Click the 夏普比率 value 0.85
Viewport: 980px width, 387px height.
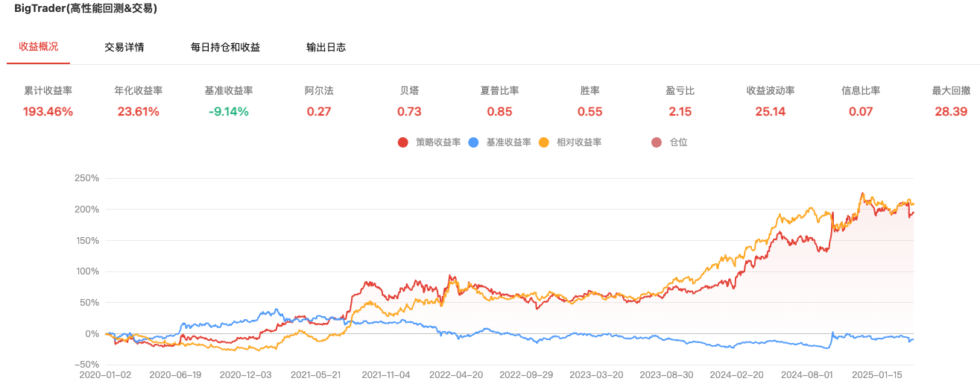(x=499, y=112)
